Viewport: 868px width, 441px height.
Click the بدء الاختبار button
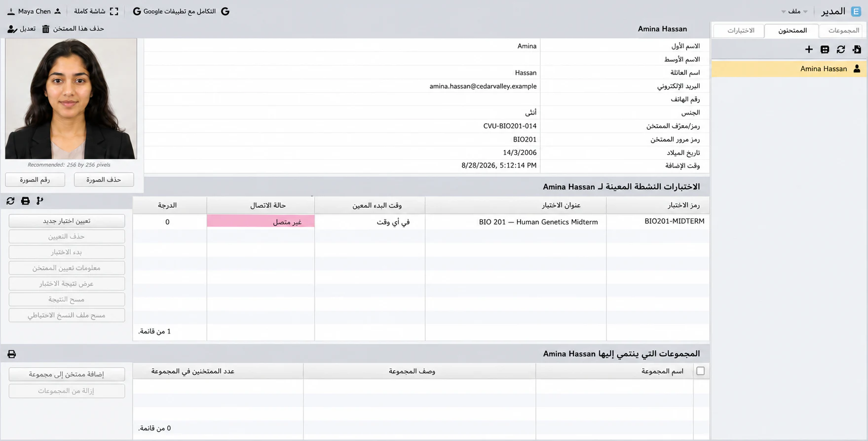(67, 253)
